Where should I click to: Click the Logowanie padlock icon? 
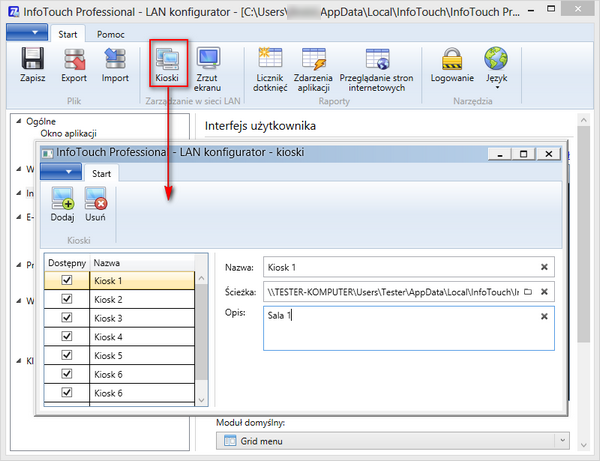tap(452, 59)
